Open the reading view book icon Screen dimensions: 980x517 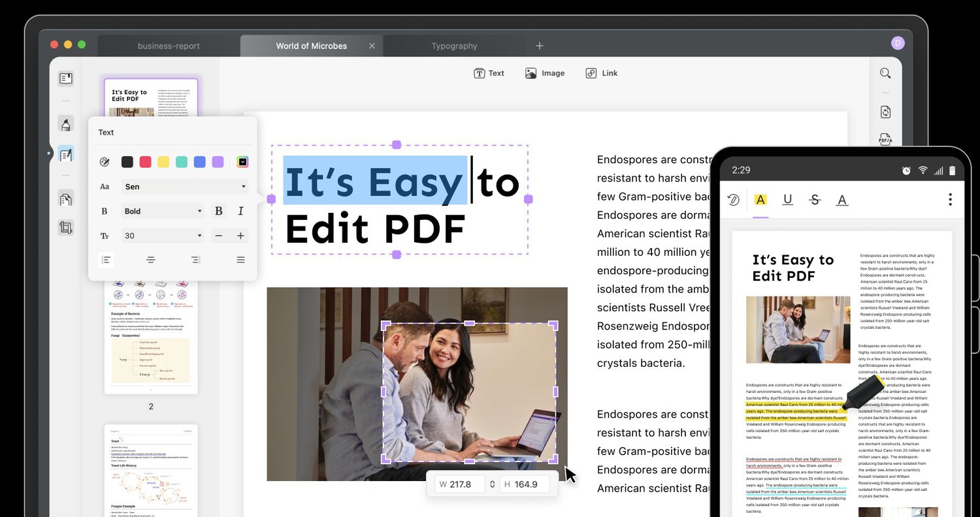65,78
